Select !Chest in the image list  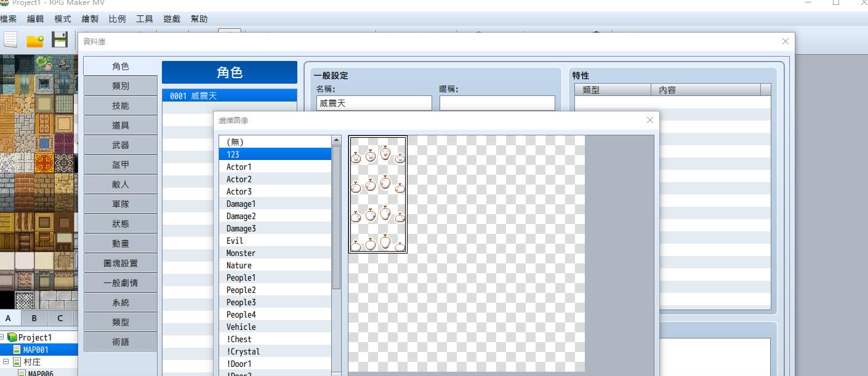click(x=275, y=339)
